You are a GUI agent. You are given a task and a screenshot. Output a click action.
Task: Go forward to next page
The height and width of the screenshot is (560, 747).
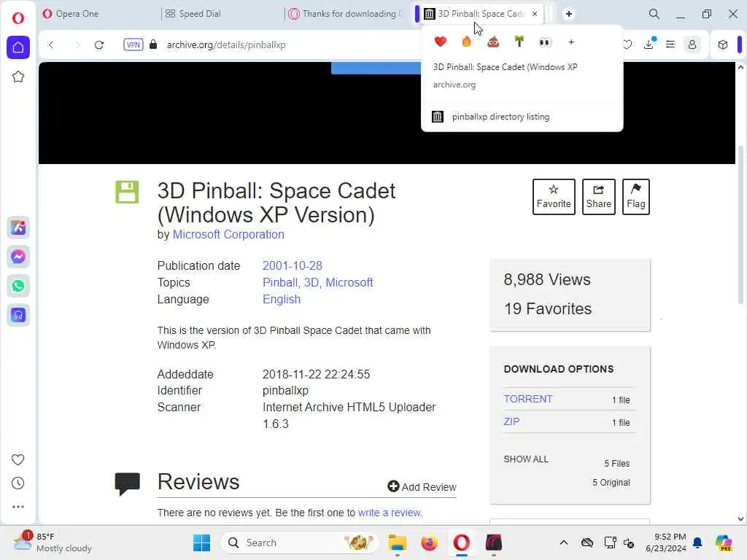(x=77, y=44)
